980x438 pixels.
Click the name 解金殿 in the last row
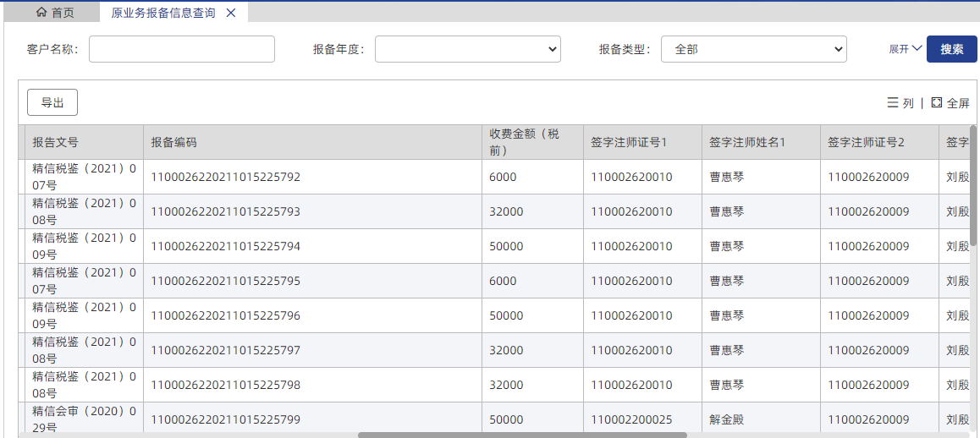726,419
